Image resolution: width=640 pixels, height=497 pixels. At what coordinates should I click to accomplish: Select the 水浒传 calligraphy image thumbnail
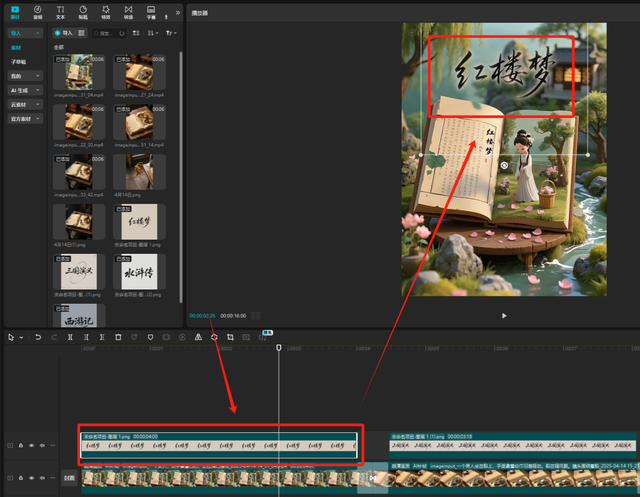[139, 271]
